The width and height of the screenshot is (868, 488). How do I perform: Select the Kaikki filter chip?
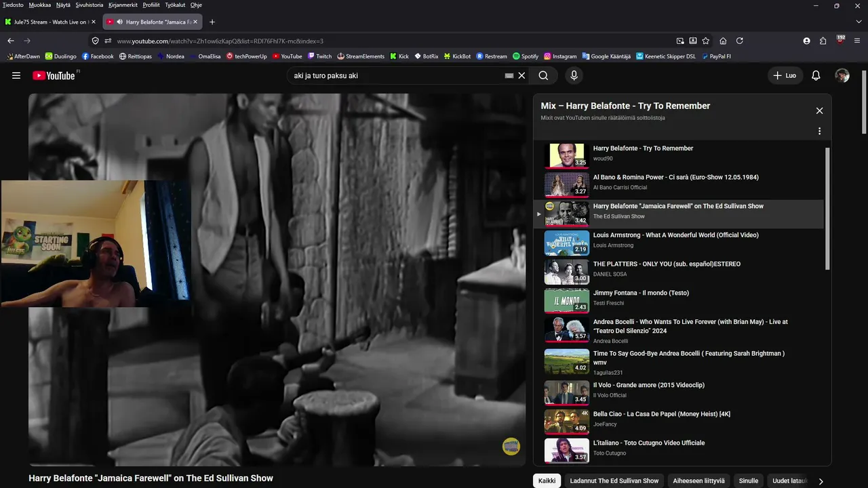point(547,481)
